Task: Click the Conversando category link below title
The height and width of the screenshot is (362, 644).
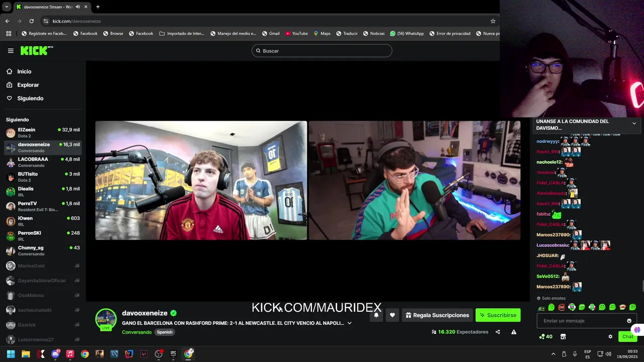Action: coord(136,332)
